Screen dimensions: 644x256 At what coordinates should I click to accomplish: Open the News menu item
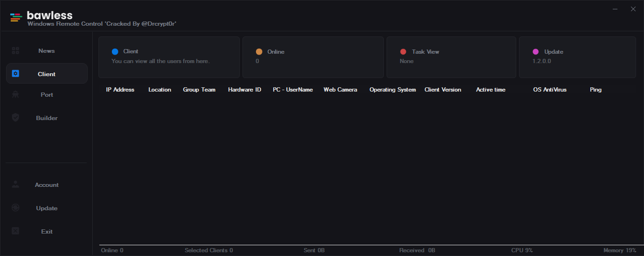click(47, 51)
